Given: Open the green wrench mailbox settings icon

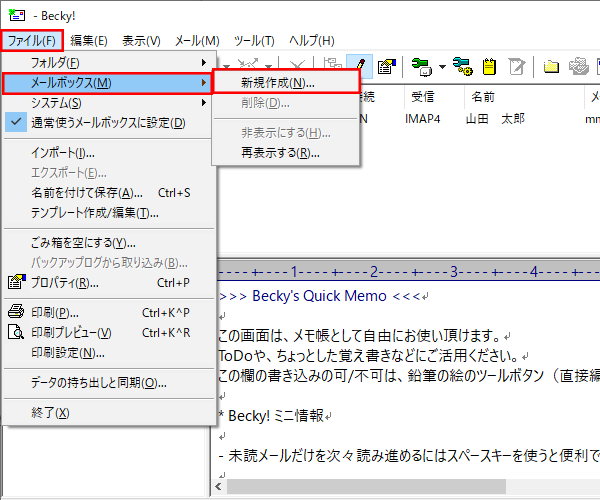Looking at the screenshot, I should point(421,67).
